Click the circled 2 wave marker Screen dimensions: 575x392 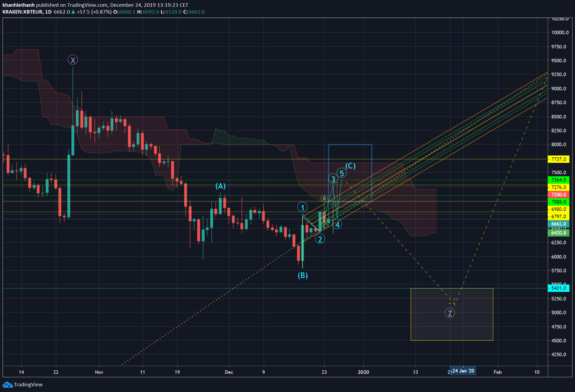[320, 239]
